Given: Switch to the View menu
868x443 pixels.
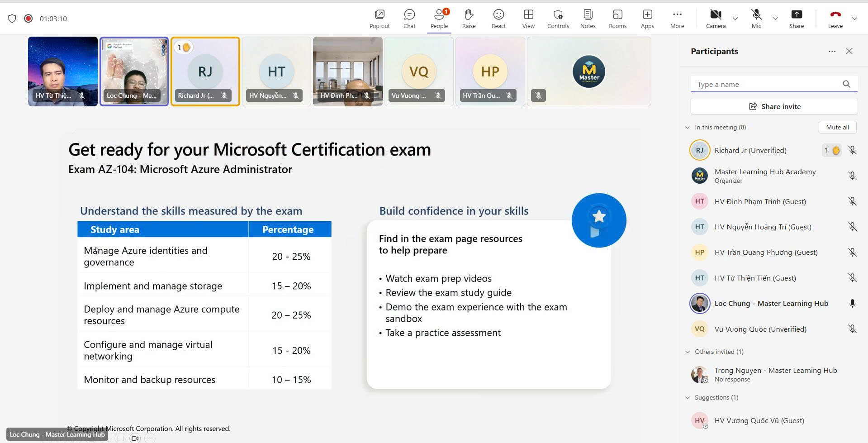Looking at the screenshot, I should coord(528,19).
